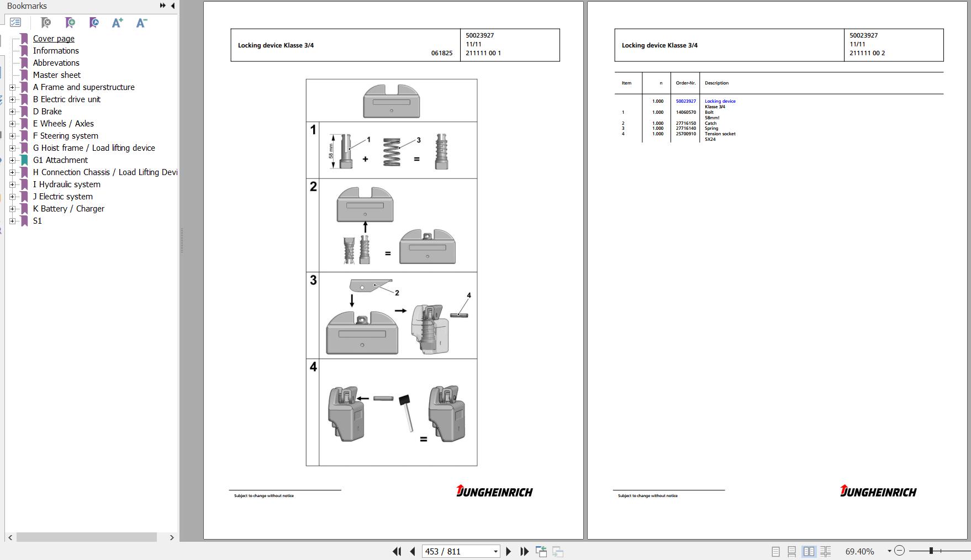
Task: Select the A Frame and superstructure bookmark
Action: pyautogui.click(x=83, y=87)
